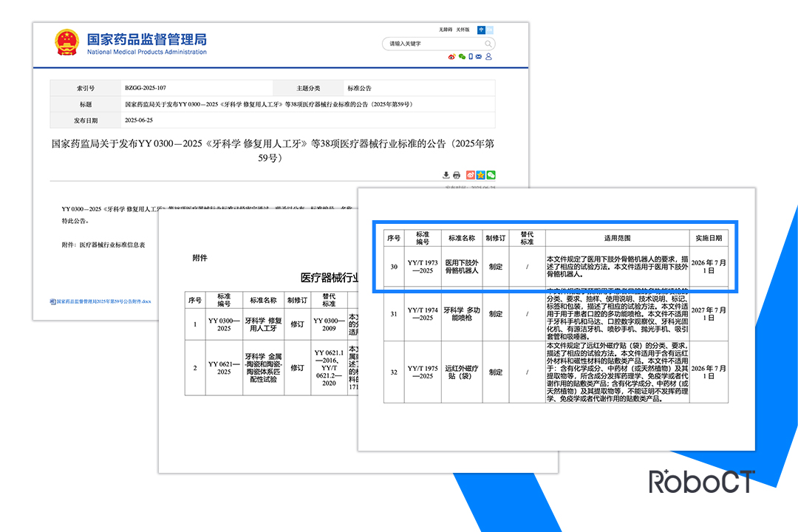Open the mobile version phone icon
The height and width of the screenshot is (532, 798).
tap(471, 56)
